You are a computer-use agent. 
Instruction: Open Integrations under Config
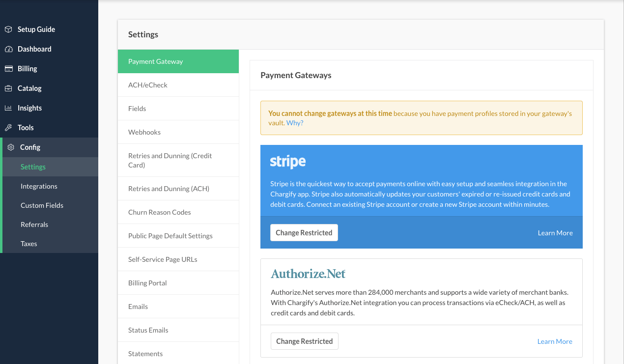click(x=50, y=186)
